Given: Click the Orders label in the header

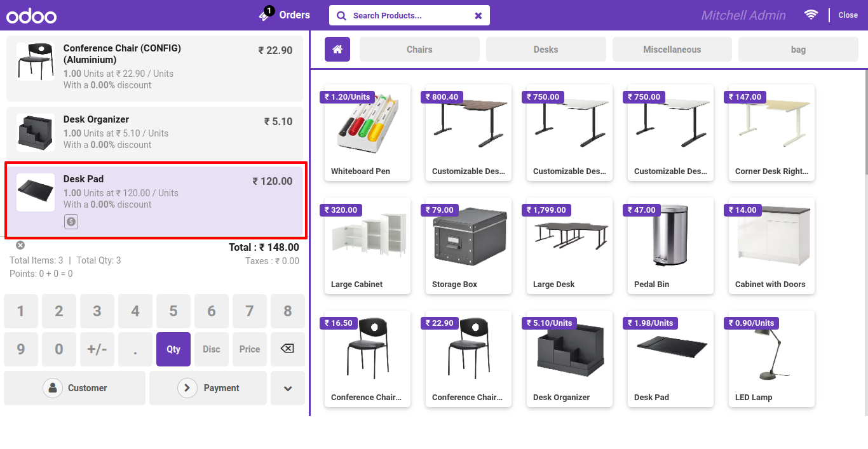Looking at the screenshot, I should pyautogui.click(x=295, y=15).
